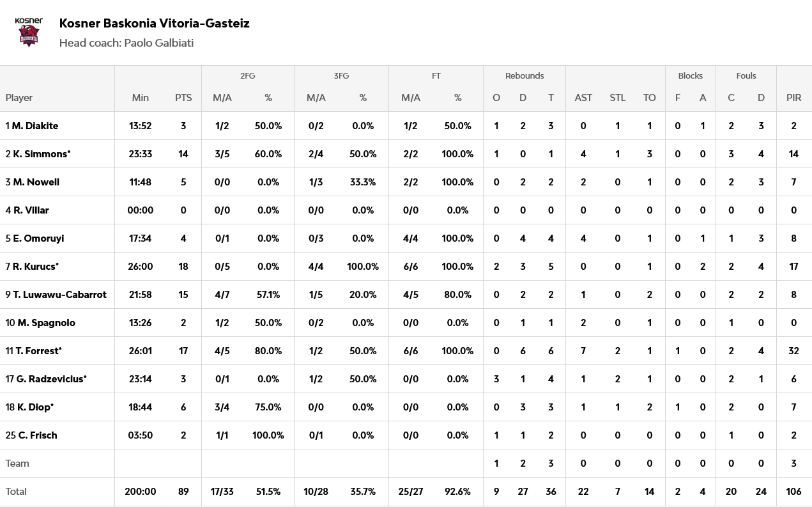Screen dimensions: 812x507
Task: Sort table by PTS column header
Action: (183, 98)
